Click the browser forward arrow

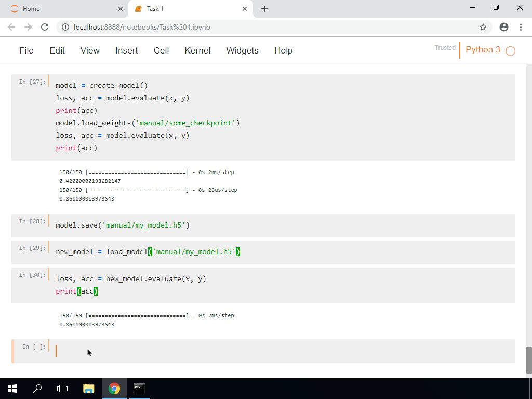(x=28, y=27)
